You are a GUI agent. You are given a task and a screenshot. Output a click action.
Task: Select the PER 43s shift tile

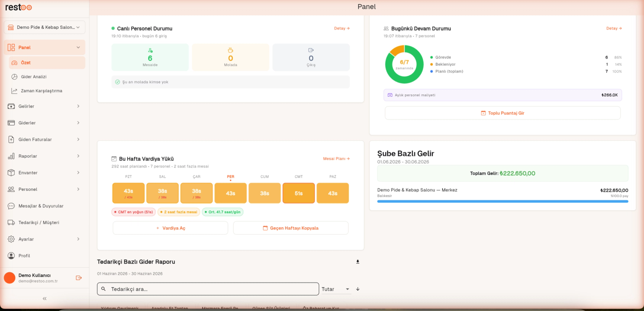[x=230, y=193]
